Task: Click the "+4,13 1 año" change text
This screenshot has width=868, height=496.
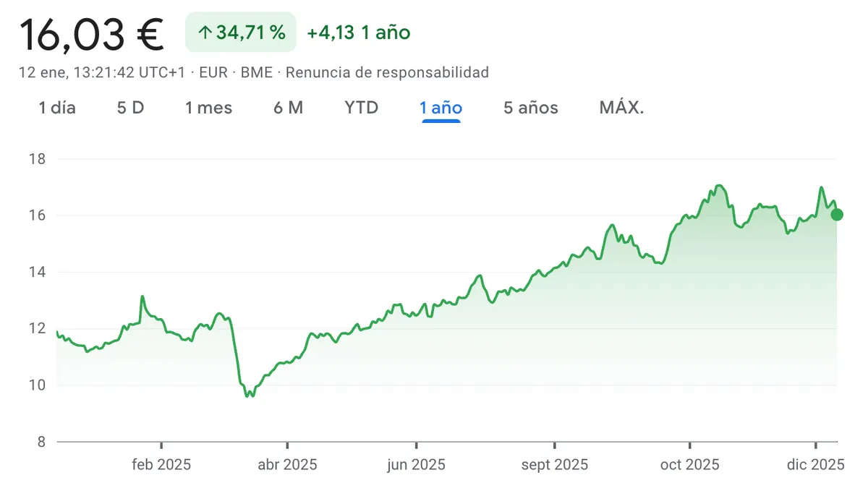Action: [358, 33]
